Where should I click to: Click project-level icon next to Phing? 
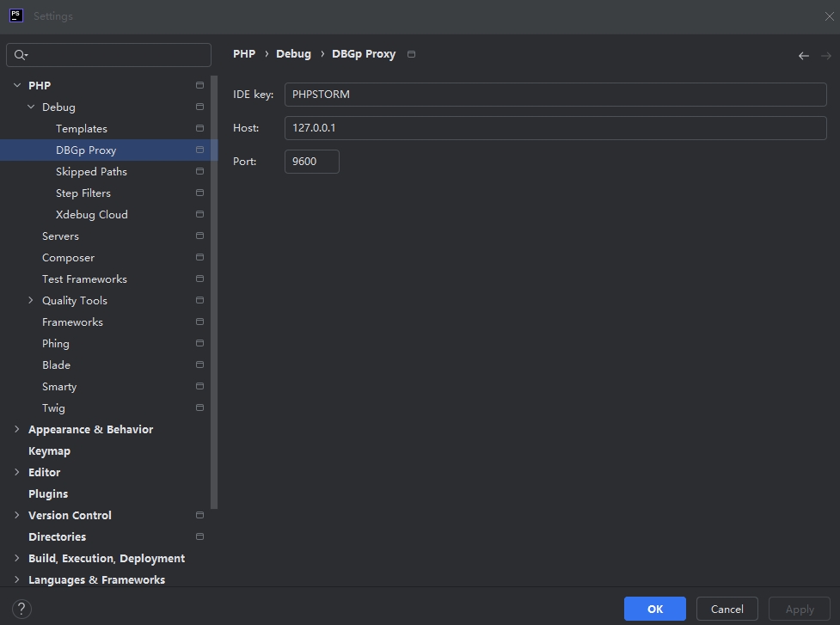199,343
